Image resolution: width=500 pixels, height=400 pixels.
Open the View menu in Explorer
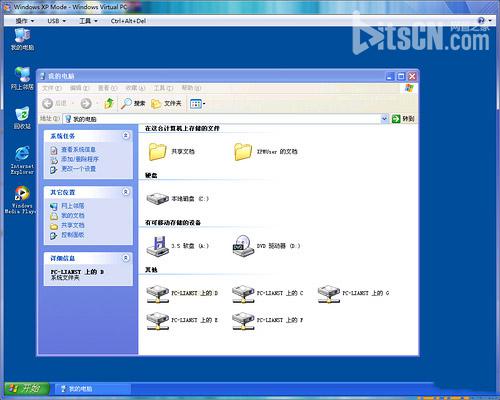pyautogui.click(x=107, y=88)
